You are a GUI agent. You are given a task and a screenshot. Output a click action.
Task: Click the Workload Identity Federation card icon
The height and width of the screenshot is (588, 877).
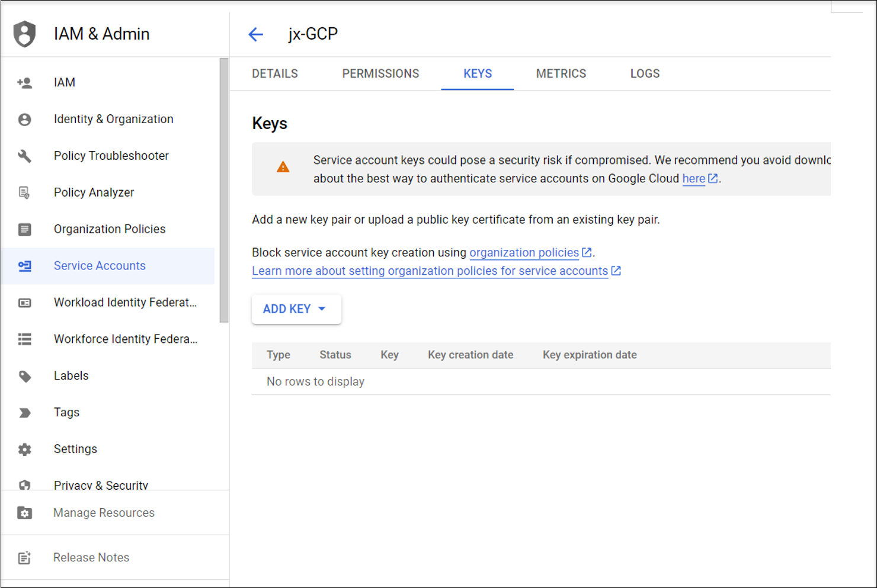coord(24,303)
